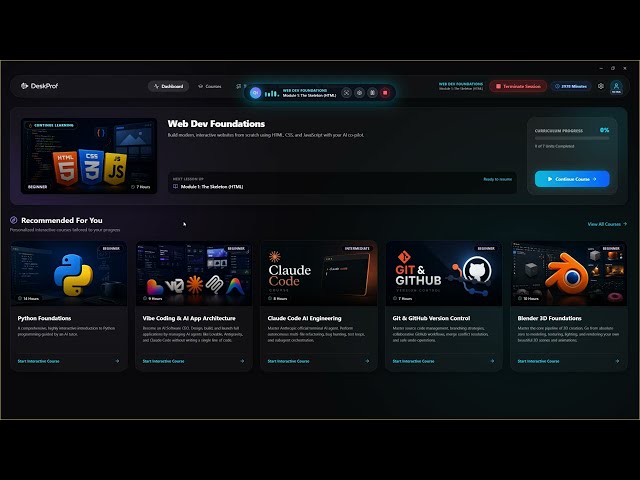Image resolution: width=640 pixels, height=480 pixels.
Task: Click the 0% progress value
Action: (604, 130)
